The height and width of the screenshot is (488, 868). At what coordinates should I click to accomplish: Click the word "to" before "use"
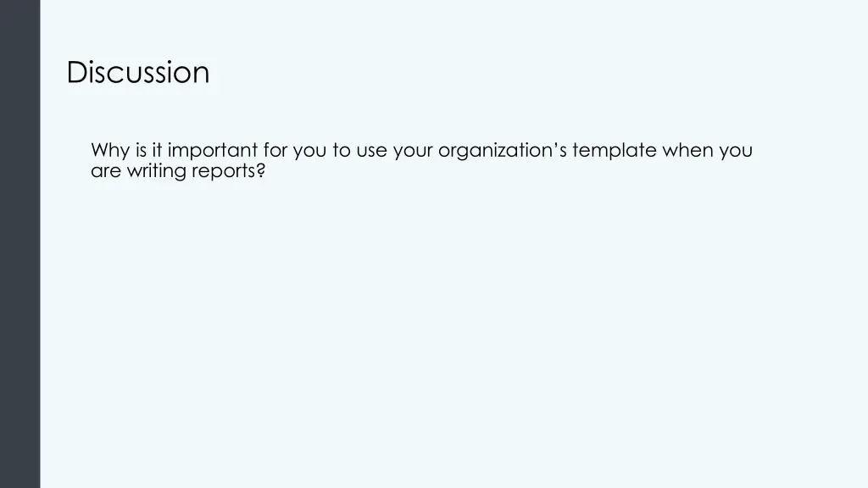[342, 151]
